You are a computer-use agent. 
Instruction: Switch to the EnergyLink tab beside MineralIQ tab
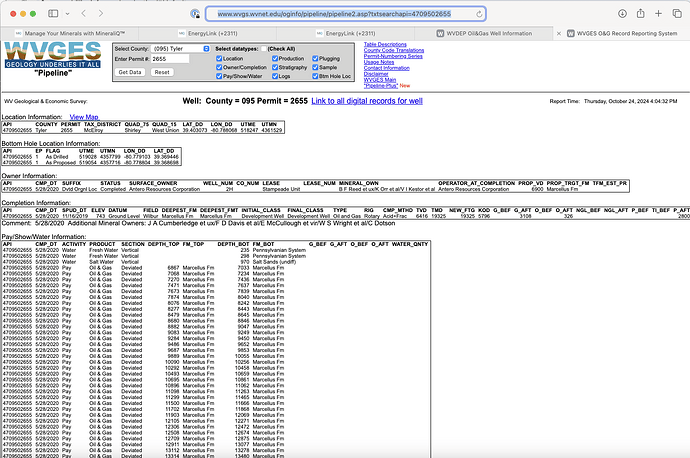click(208, 33)
